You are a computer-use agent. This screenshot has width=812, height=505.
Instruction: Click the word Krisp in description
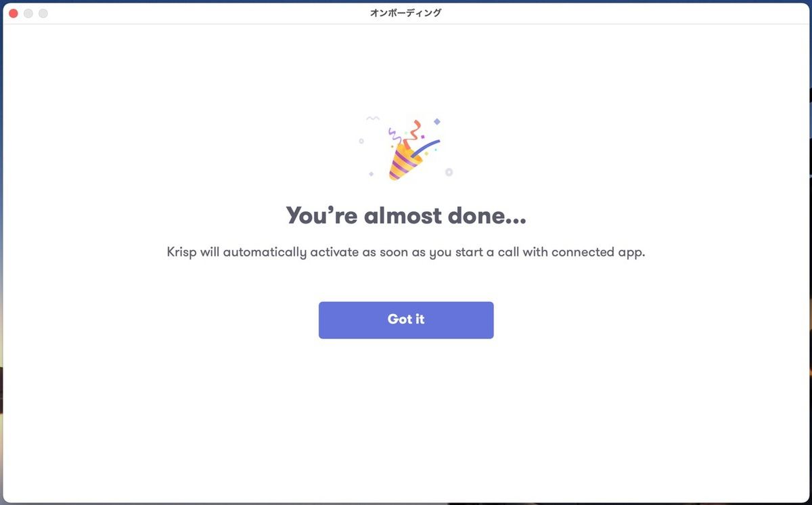(182, 253)
